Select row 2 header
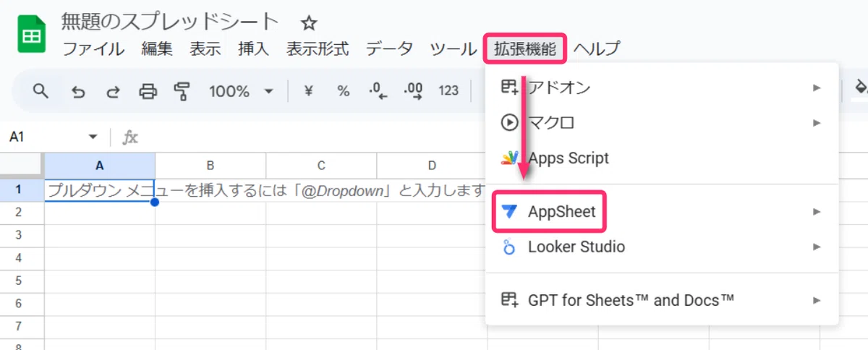The image size is (868, 350). click(x=22, y=213)
